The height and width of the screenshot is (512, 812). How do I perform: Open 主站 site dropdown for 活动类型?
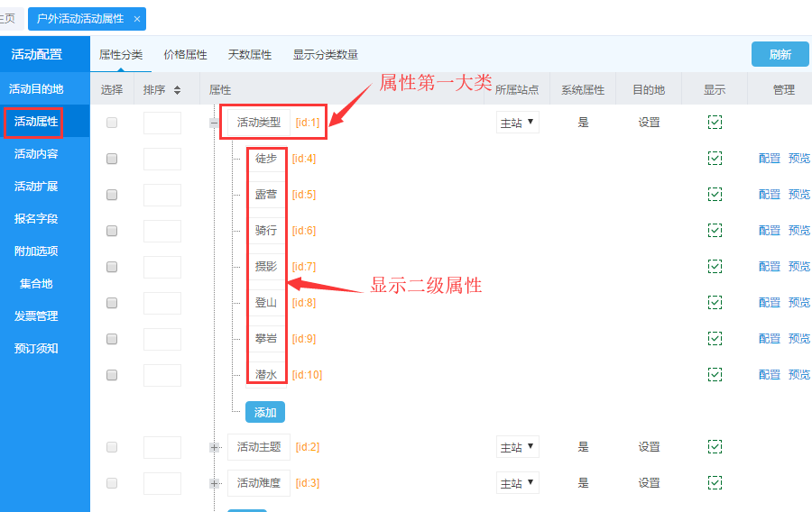(517, 123)
